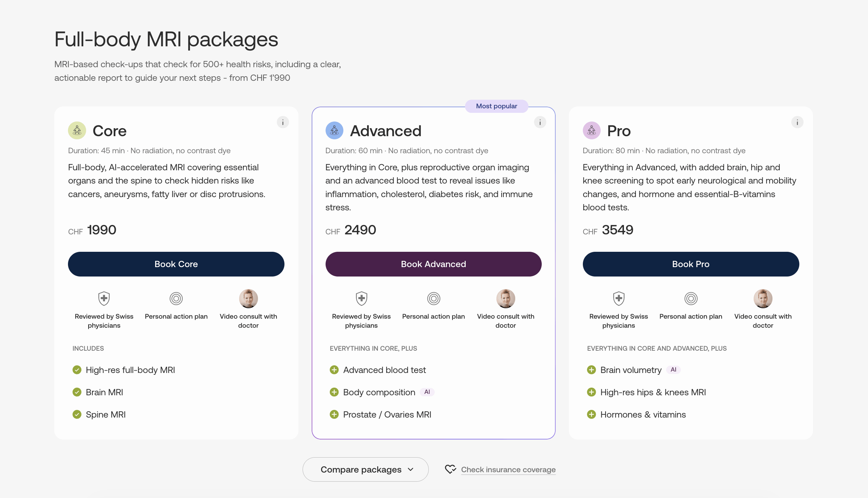Click the heart icon beside insurance coverage
868x498 pixels.
coord(450,469)
